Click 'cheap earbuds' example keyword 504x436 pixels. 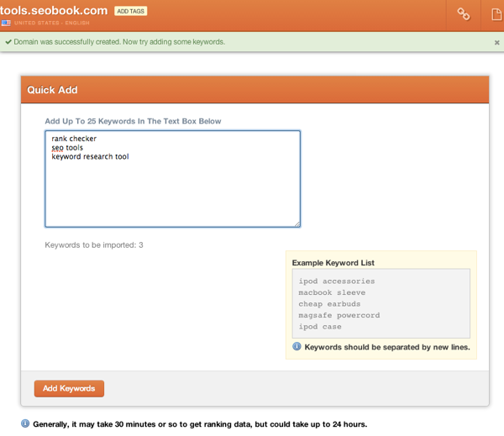(x=329, y=304)
